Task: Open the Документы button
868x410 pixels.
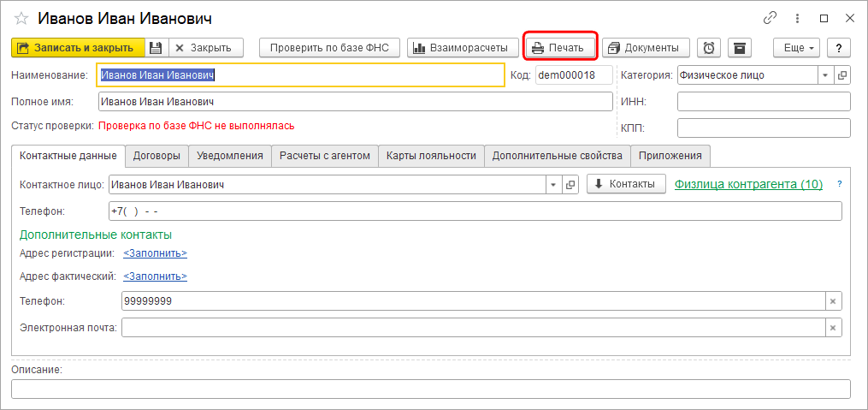Action: pos(646,48)
